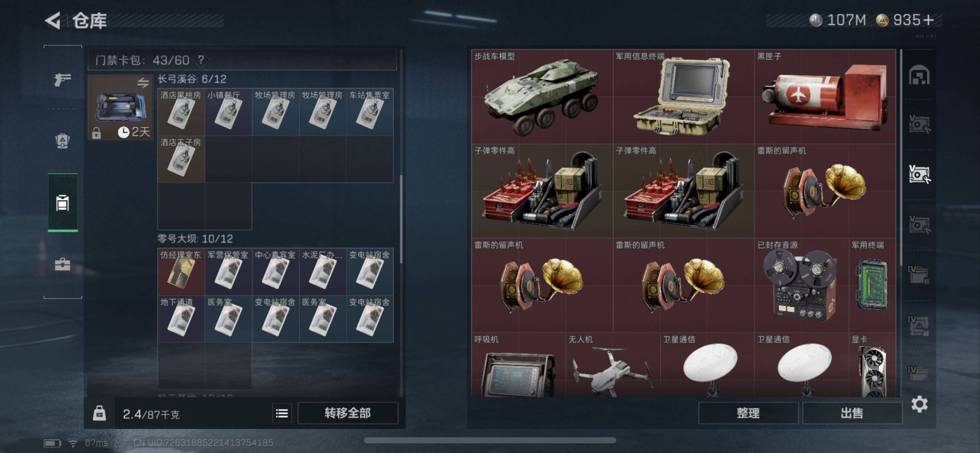Screen dimensions: 980x453
Task: Click the 整理 button
Action: pos(748,413)
